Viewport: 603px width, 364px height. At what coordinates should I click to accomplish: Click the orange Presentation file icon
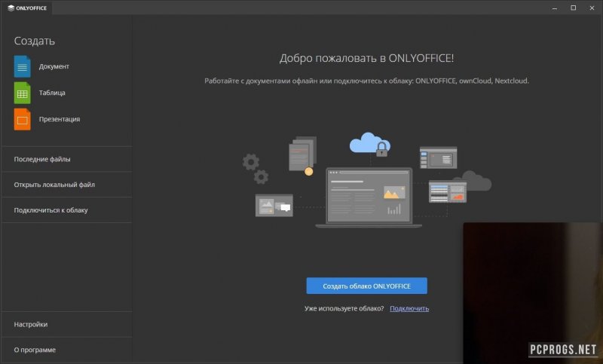point(23,120)
